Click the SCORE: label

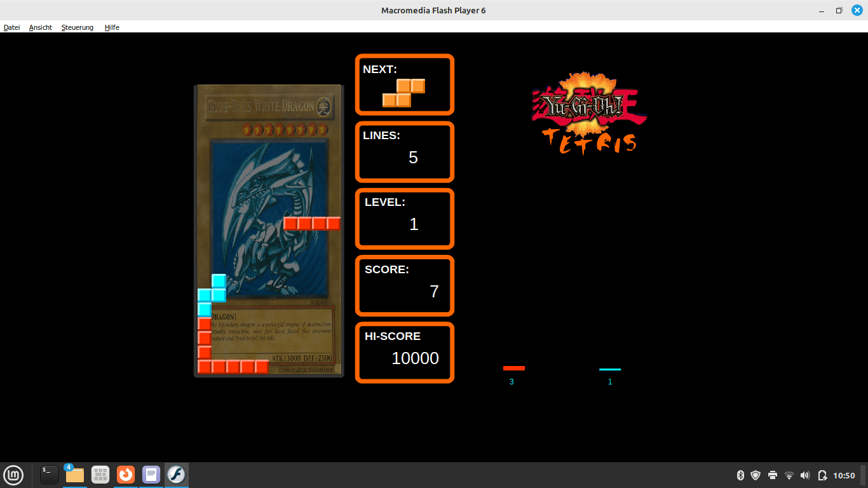tap(387, 269)
